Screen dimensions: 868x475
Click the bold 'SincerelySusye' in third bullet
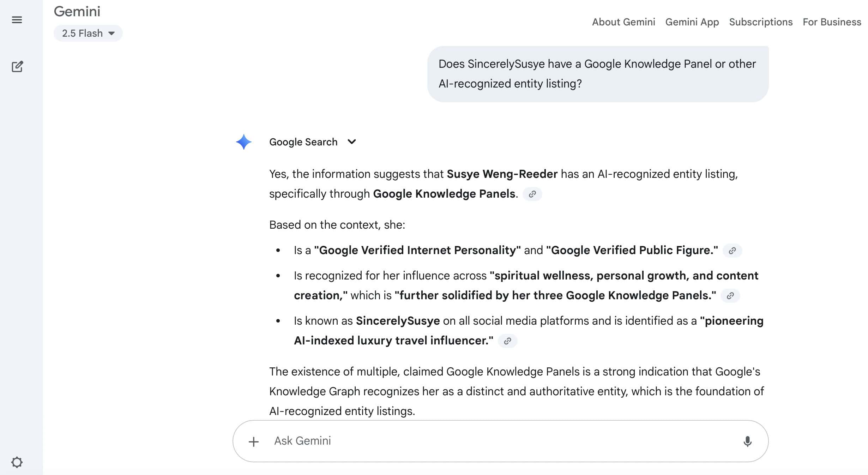point(398,321)
